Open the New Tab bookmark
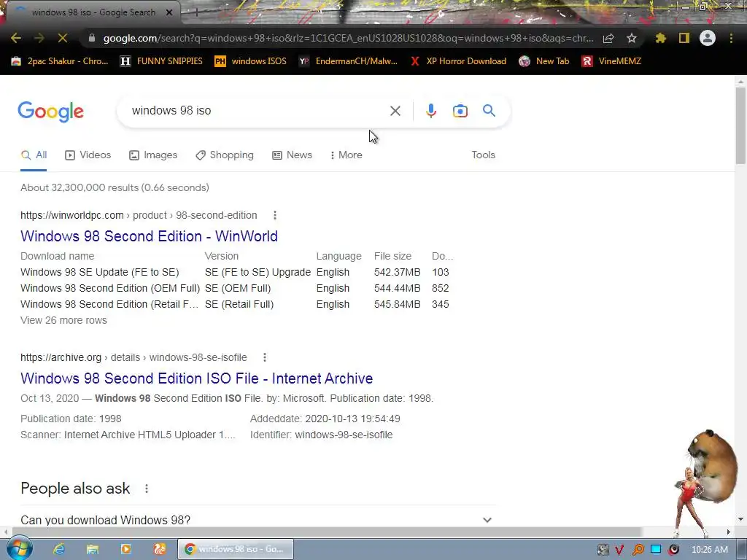 click(544, 61)
